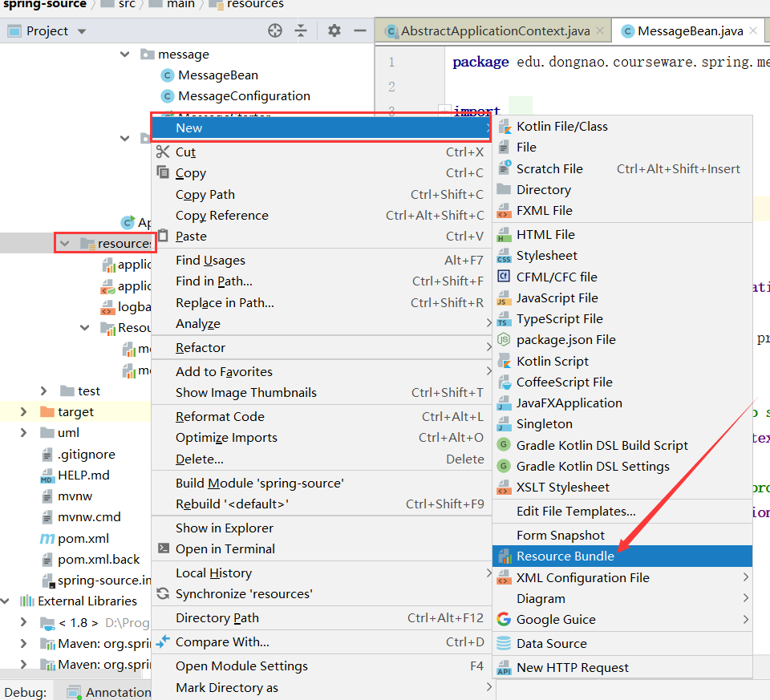Select Replace in Path... entry
Image resolution: width=770 pixels, height=700 pixels.
[x=322, y=302]
